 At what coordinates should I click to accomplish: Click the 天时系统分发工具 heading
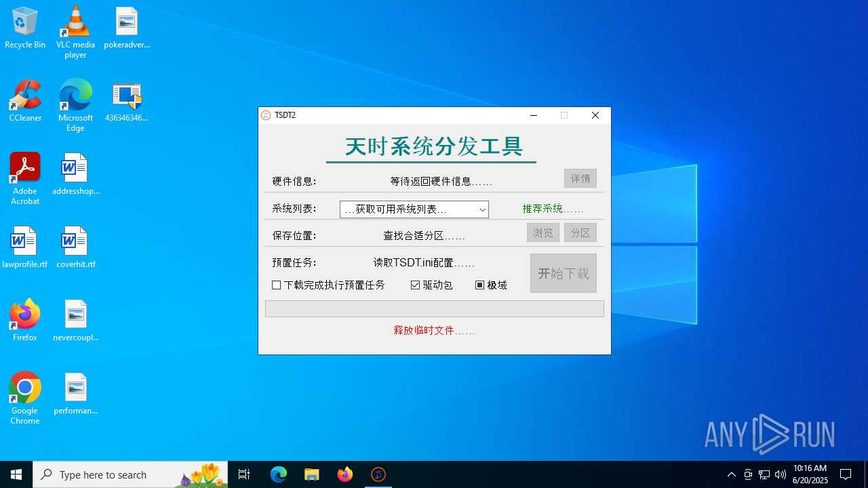(x=434, y=146)
